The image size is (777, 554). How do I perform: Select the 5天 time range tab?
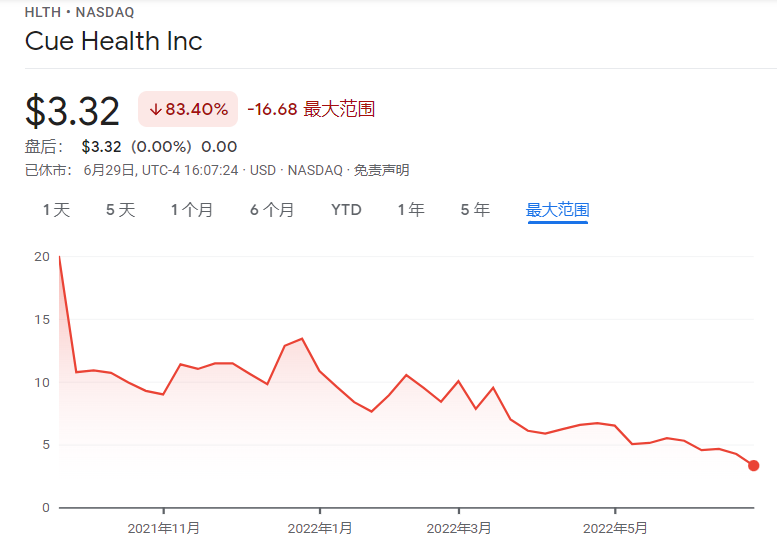[120, 210]
